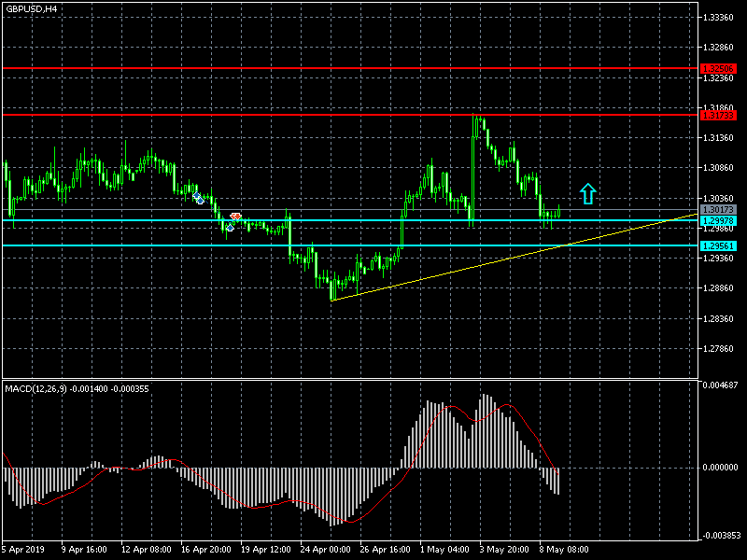Click the cyan up arrow marker
Viewport: 747px width, 560px height.
(x=587, y=193)
